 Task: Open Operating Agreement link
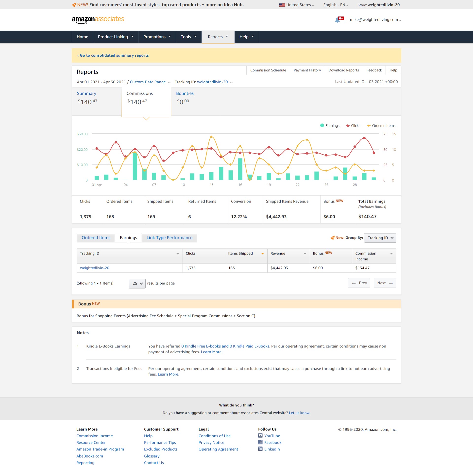point(218,449)
